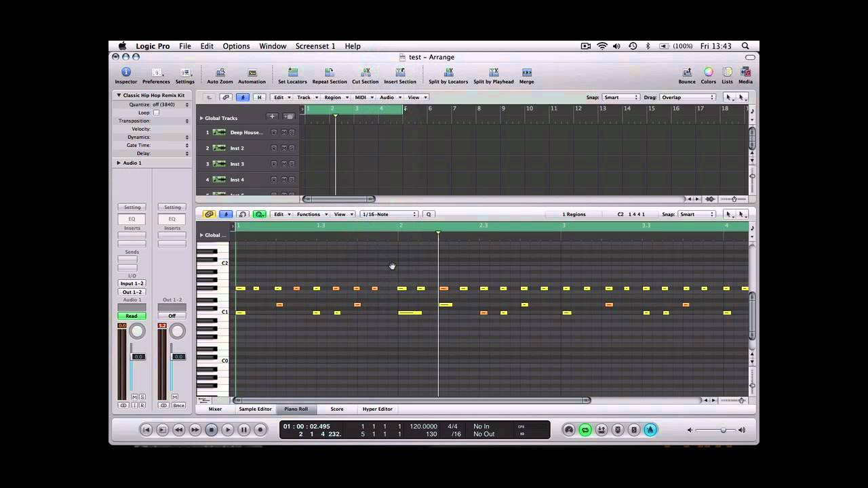Click the Cut Section icon
868x488 pixels.
pyautogui.click(x=365, y=73)
